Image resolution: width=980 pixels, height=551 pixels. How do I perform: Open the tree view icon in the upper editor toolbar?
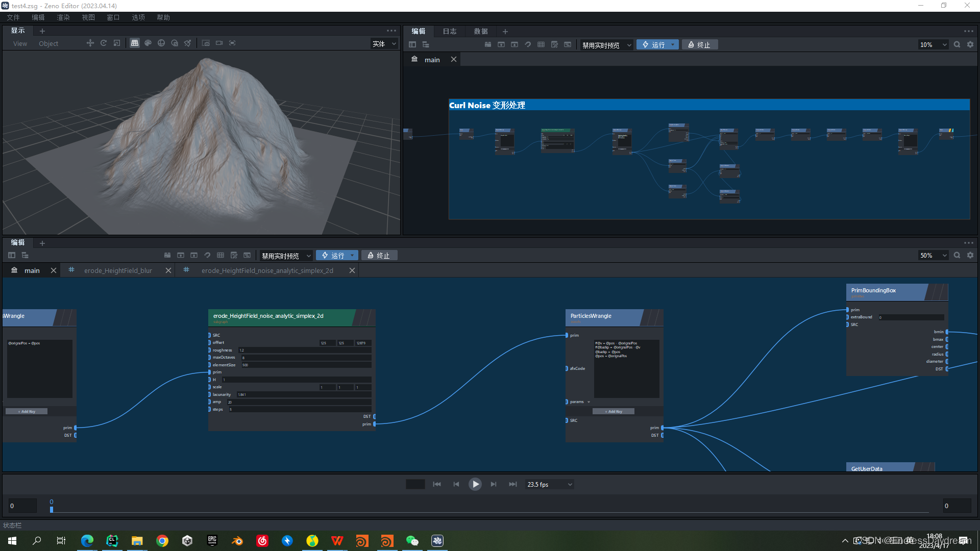click(x=426, y=45)
